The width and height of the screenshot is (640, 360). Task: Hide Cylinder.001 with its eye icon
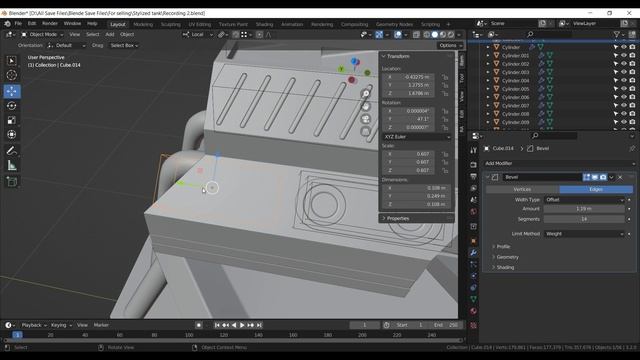[x=624, y=56]
